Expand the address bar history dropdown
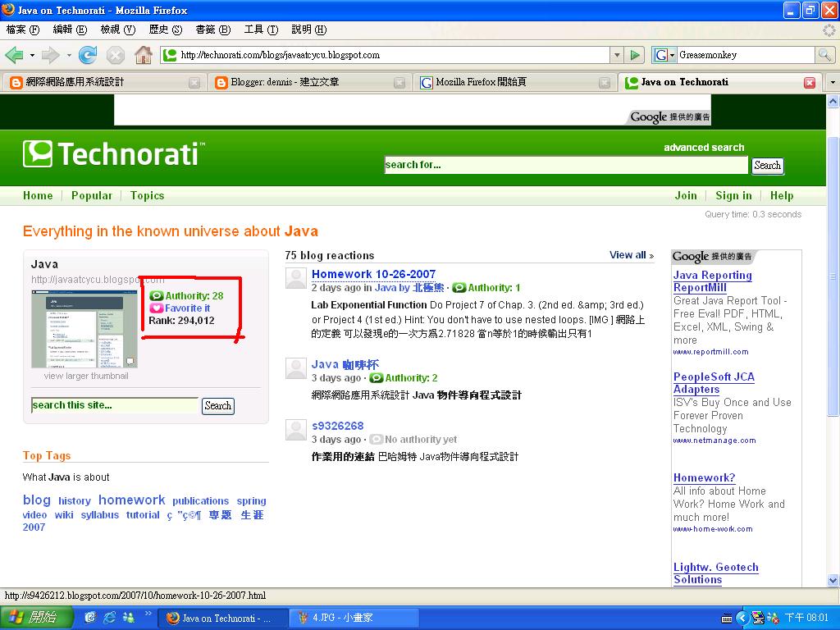Image resolution: width=840 pixels, height=630 pixels. click(x=617, y=55)
